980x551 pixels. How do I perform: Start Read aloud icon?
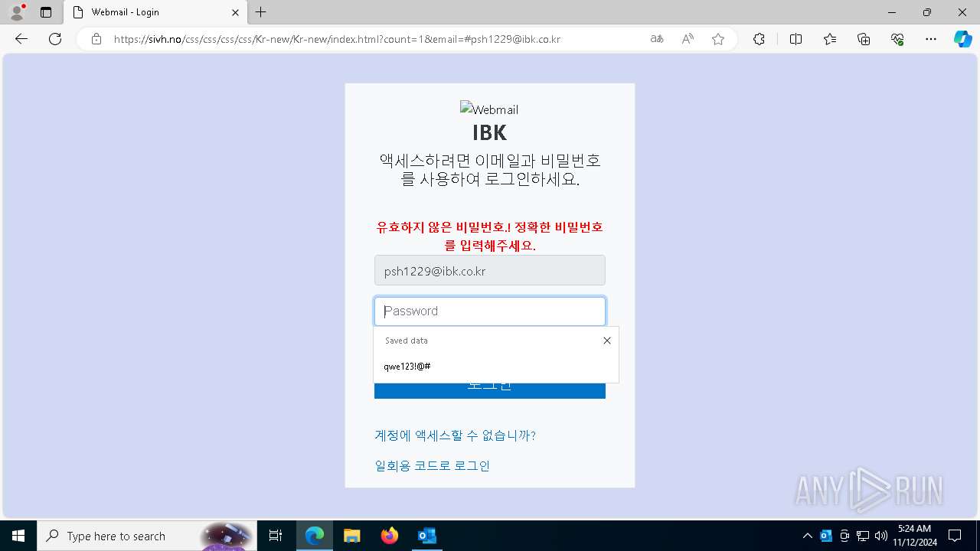tap(688, 39)
